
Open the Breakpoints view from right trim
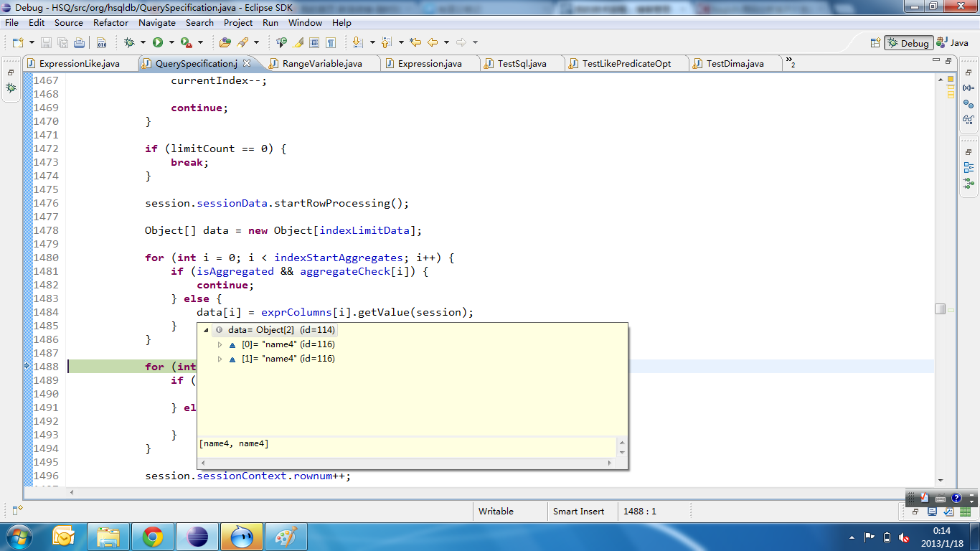[969, 104]
